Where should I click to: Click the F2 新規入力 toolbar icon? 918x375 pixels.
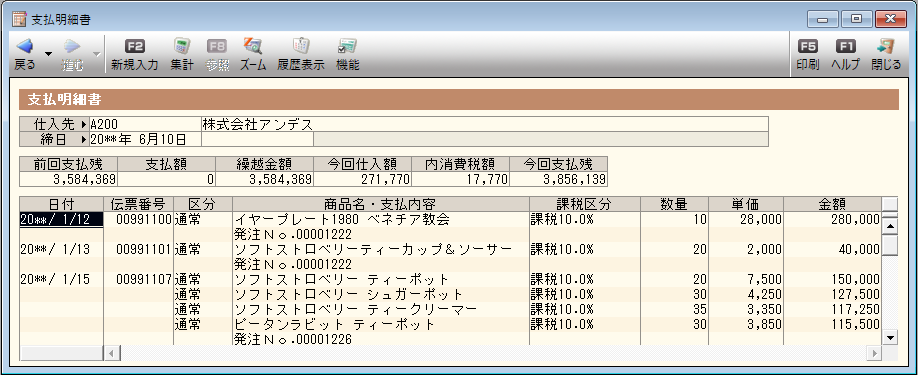(135, 46)
